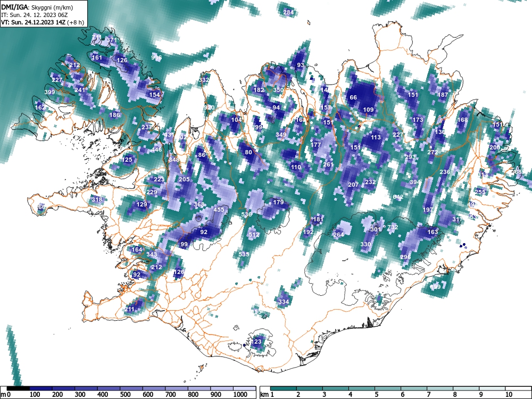532x399 pixels.
Task: Click the visibility value 317
Action: 458,220
